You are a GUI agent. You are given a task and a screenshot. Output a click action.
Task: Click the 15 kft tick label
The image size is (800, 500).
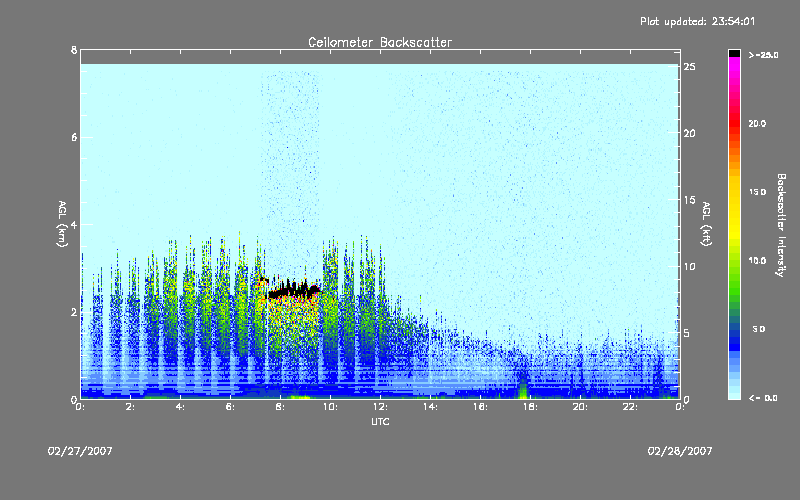click(689, 200)
